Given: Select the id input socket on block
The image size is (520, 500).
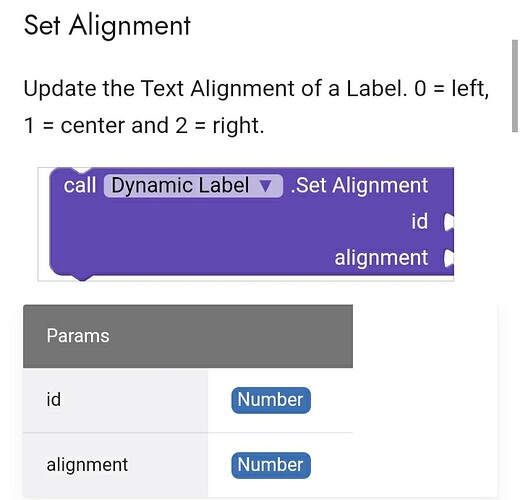Looking at the screenshot, I should [x=449, y=222].
